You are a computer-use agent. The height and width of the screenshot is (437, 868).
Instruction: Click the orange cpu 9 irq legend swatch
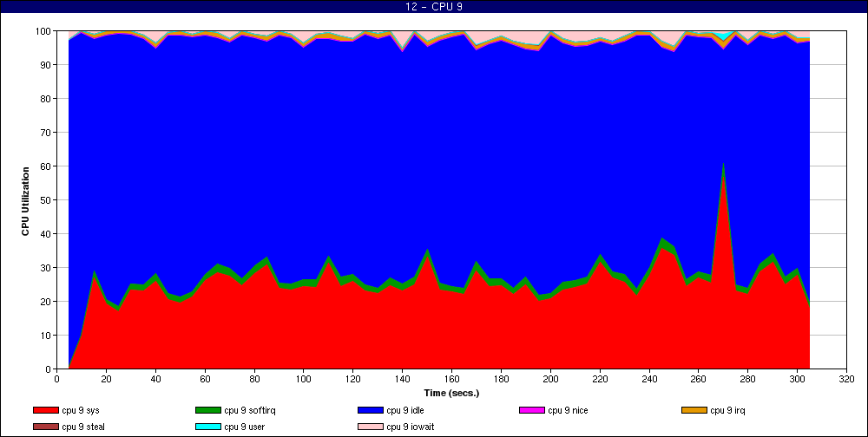point(694,410)
